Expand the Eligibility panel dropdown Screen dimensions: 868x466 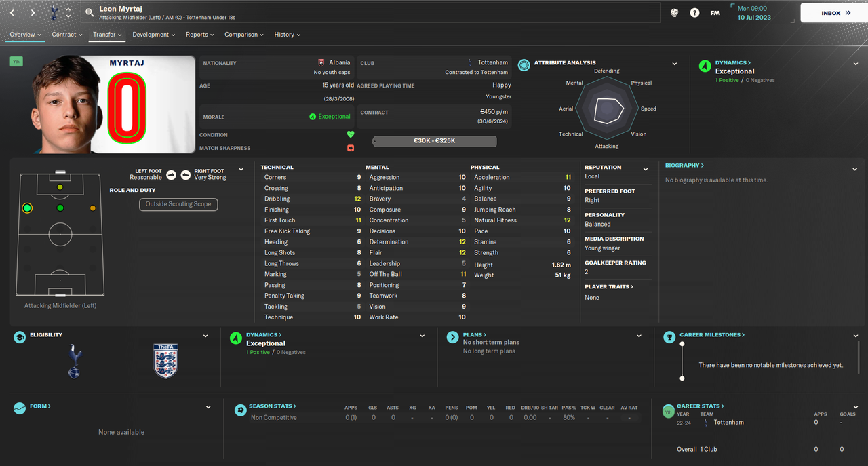pyautogui.click(x=205, y=336)
